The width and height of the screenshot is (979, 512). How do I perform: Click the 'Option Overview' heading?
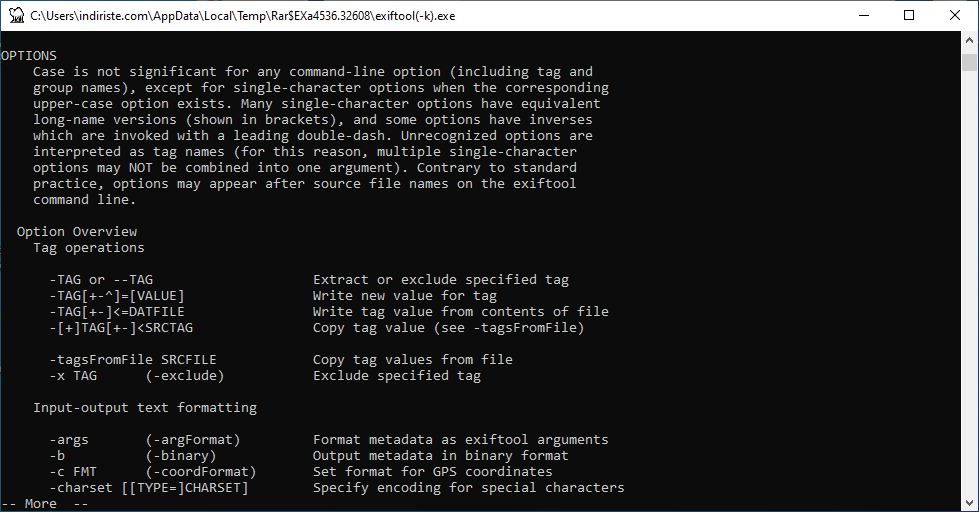(77, 232)
